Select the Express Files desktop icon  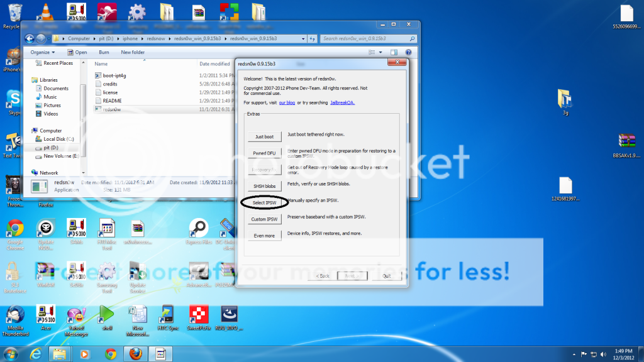(x=199, y=232)
